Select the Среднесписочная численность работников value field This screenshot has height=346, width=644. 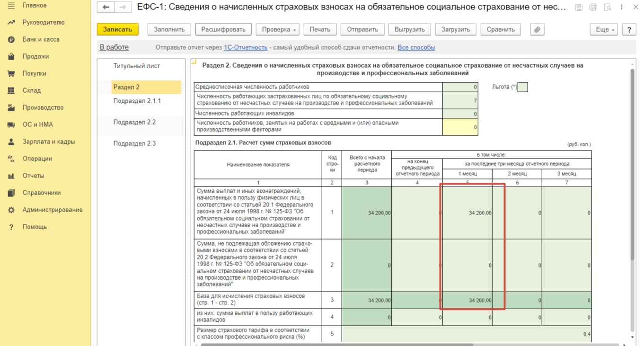[x=460, y=87]
